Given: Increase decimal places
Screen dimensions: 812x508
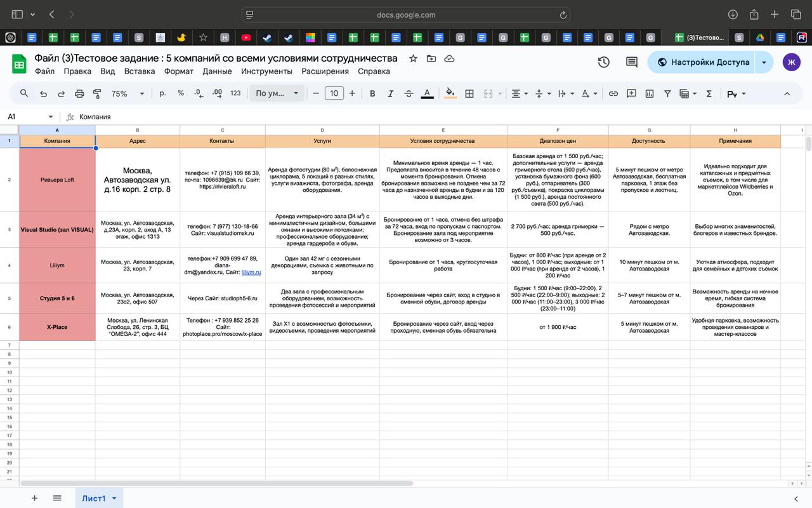Looking at the screenshot, I should pyautogui.click(x=217, y=93).
